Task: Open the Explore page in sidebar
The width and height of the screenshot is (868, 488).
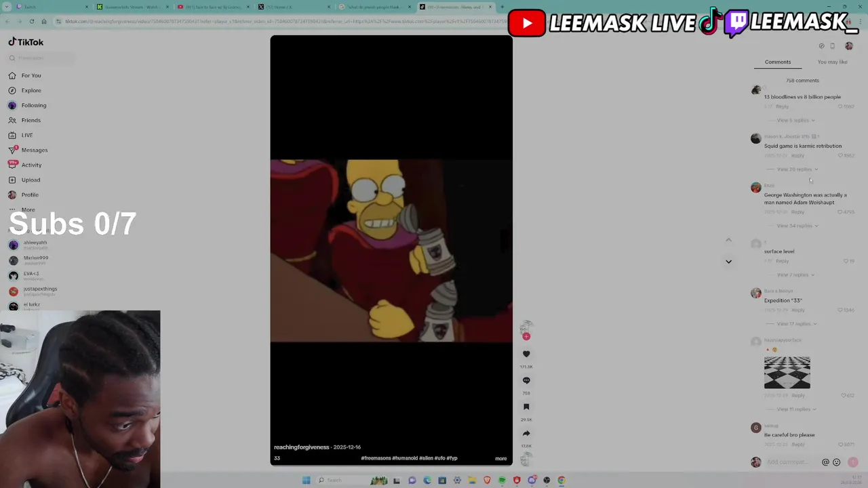Action: coord(25,90)
